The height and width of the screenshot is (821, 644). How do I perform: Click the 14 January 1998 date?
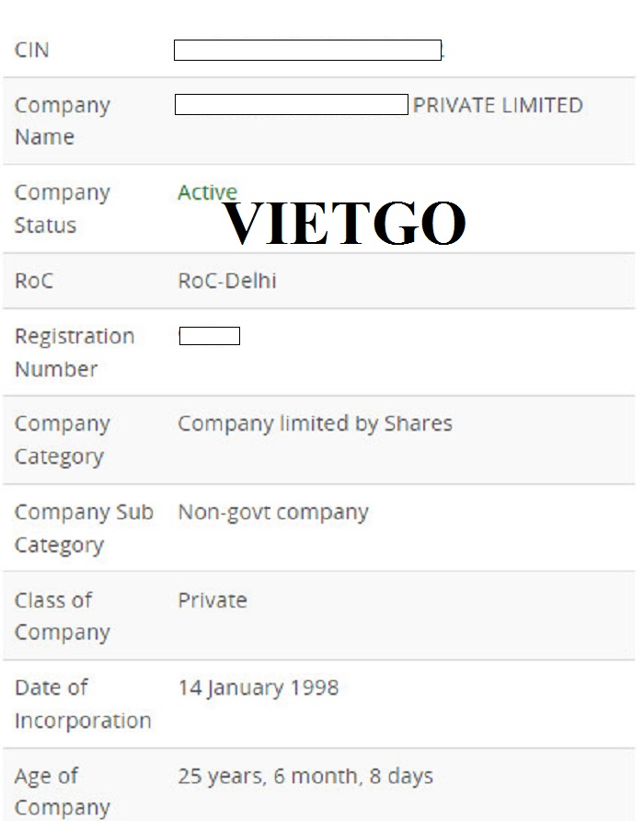[x=259, y=688]
